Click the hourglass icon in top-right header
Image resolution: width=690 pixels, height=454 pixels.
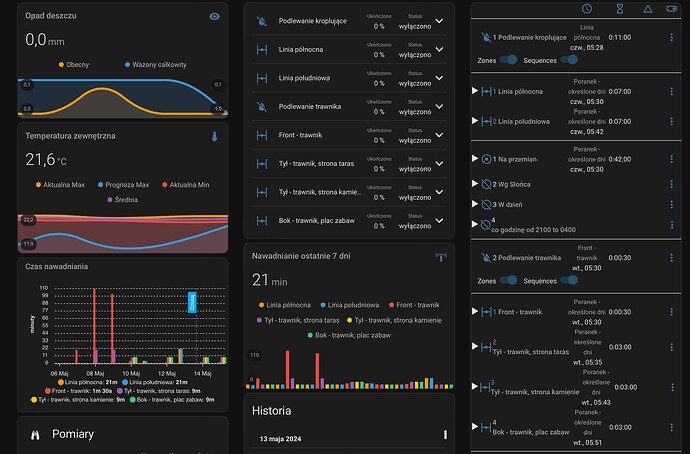pyautogui.click(x=620, y=8)
